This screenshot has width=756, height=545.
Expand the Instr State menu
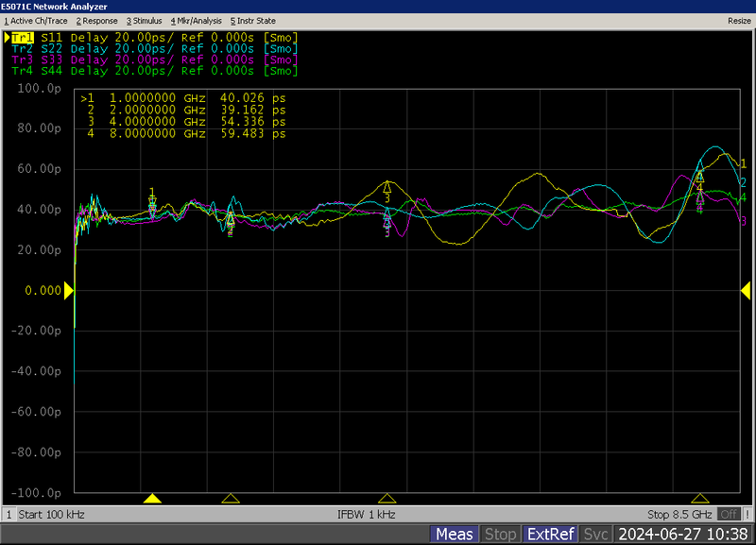[x=253, y=20]
